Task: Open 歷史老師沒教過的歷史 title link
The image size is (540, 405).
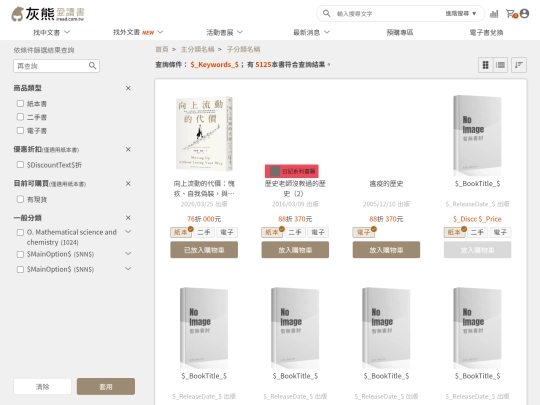Action: [295, 188]
